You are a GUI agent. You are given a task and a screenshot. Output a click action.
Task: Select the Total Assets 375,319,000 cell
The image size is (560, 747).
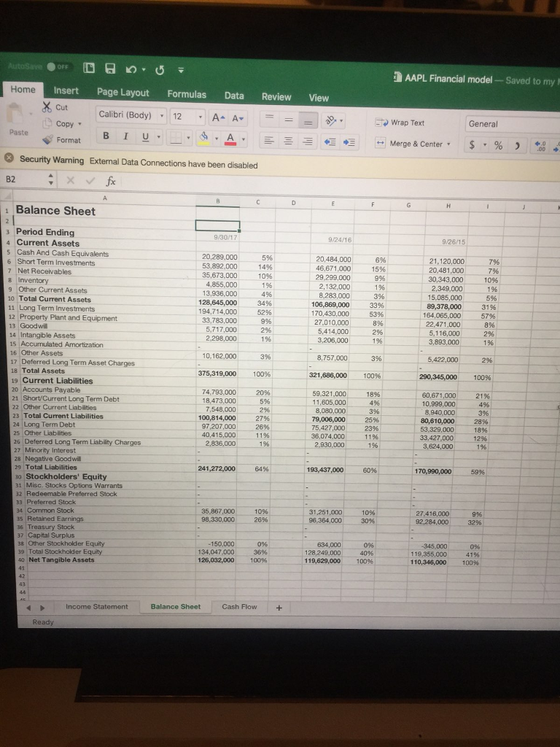(x=217, y=373)
